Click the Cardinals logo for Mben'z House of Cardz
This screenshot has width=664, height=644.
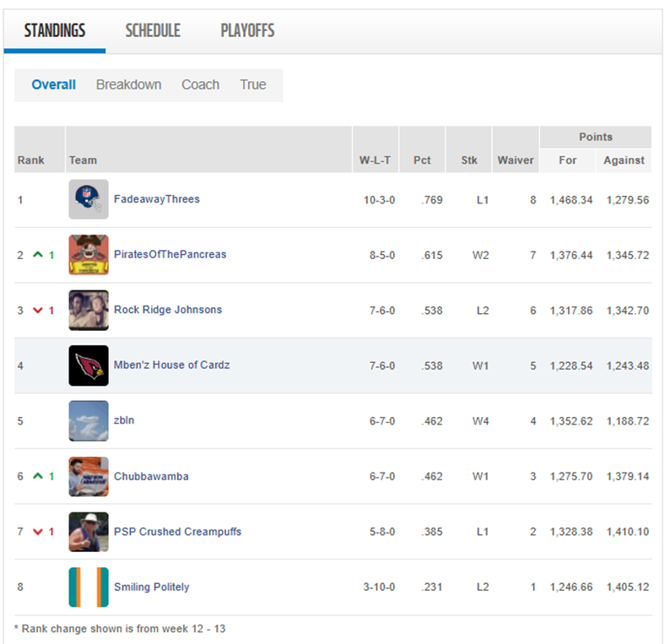(x=89, y=365)
